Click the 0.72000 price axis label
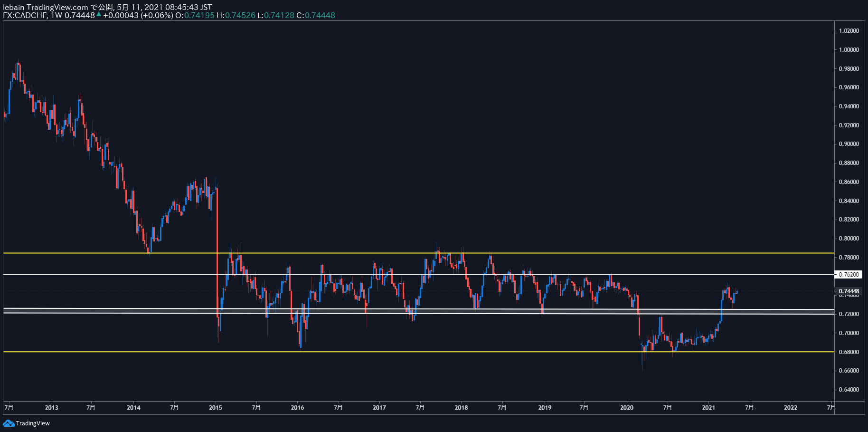The image size is (868, 432). [849, 314]
